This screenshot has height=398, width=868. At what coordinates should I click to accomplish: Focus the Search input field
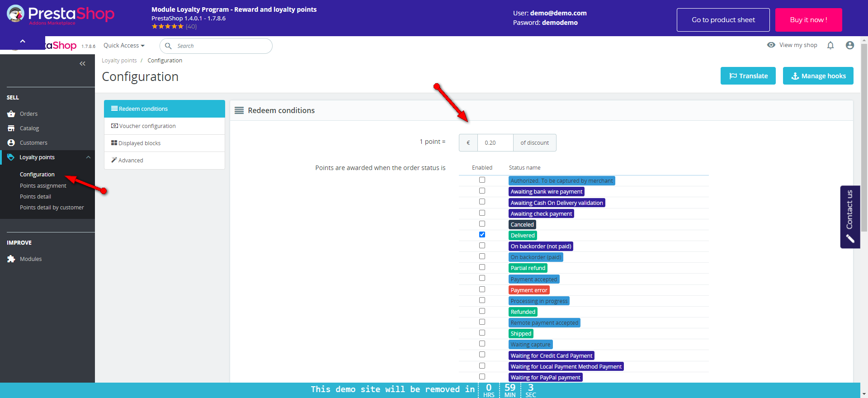[216, 46]
